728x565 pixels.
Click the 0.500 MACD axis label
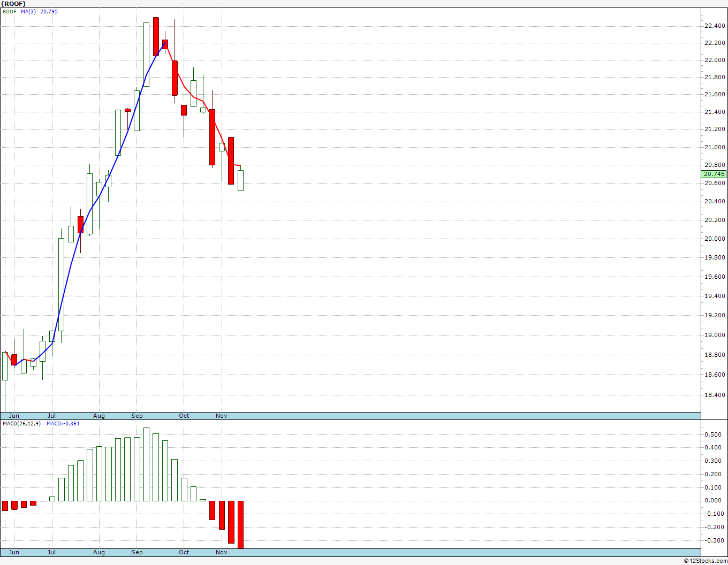click(x=712, y=434)
